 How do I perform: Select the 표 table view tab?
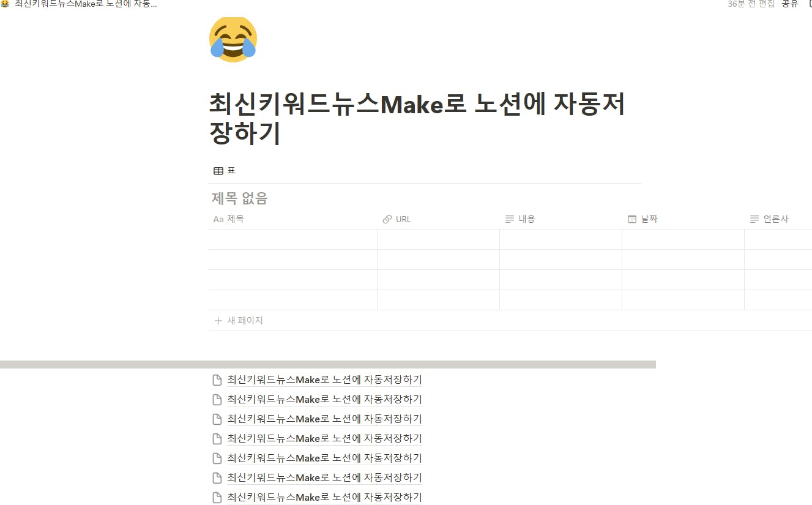[224, 171]
